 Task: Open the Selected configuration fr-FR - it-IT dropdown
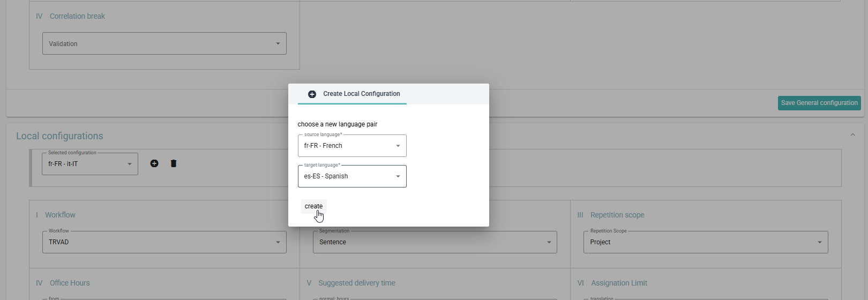click(x=90, y=164)
